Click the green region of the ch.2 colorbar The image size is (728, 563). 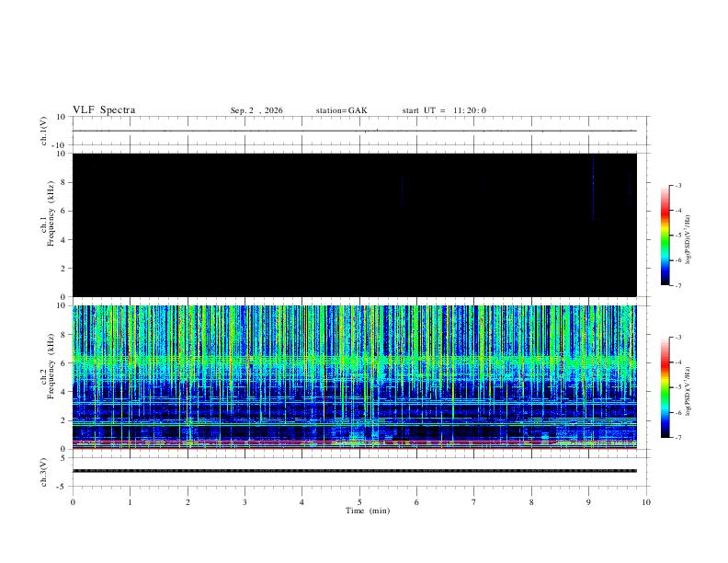[665, 388]
